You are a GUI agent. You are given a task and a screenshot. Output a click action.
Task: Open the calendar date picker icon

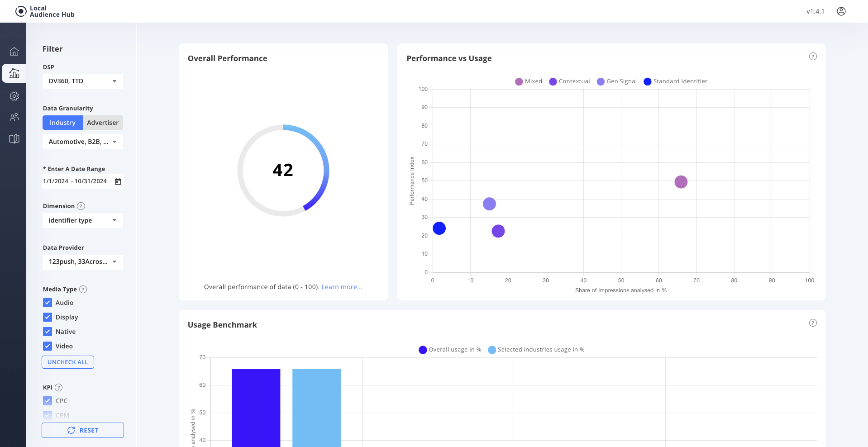tap(118, 181)
